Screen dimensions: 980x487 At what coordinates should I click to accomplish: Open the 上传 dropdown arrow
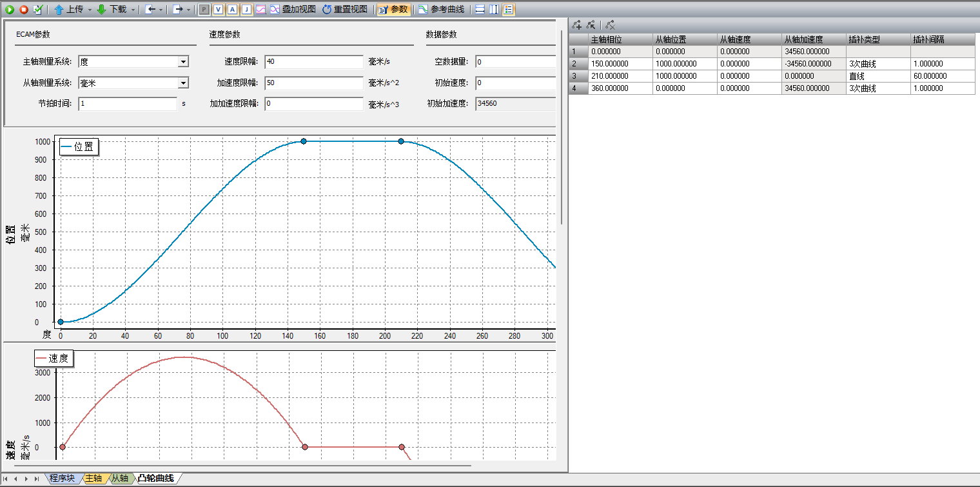90,10
